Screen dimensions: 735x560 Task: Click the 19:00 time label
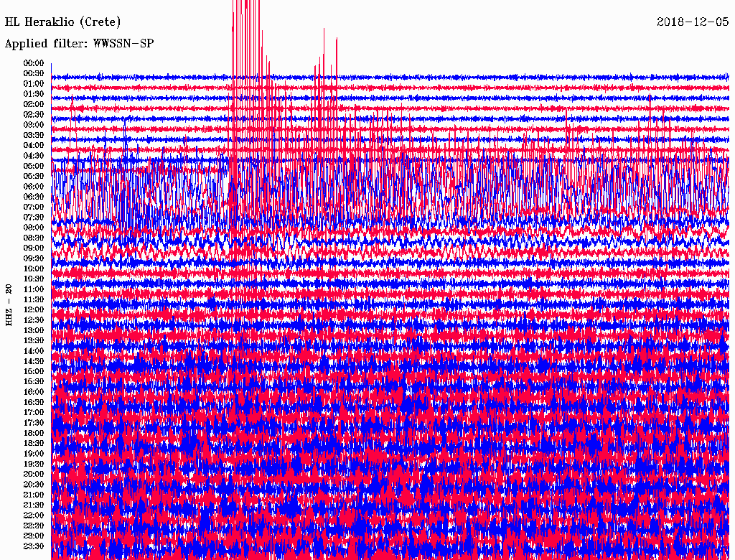34,454
